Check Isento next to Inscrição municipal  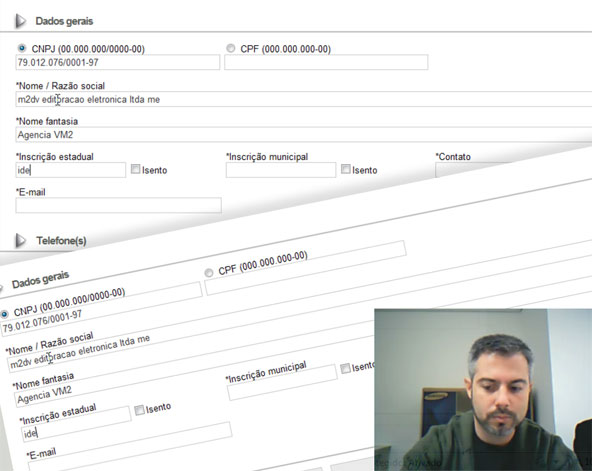[345, 169]
